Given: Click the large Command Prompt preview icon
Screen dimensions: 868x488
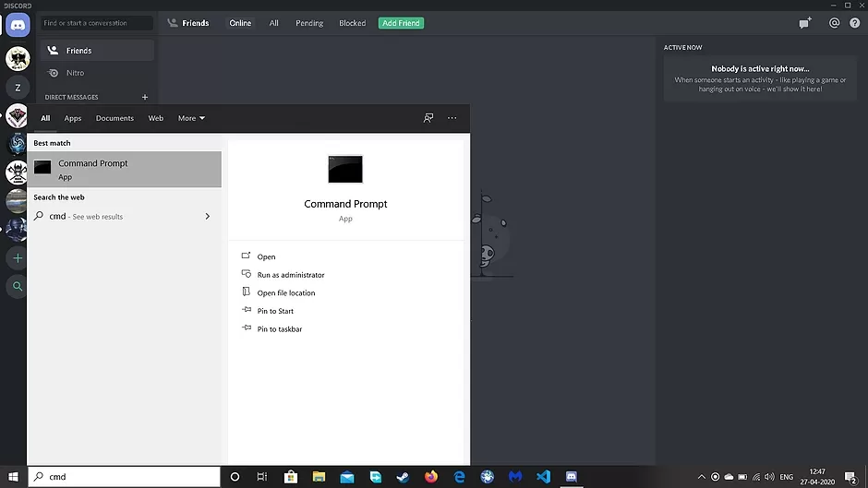Looking at the screenshot, I should pyautogui.click(x=345, y=170).
